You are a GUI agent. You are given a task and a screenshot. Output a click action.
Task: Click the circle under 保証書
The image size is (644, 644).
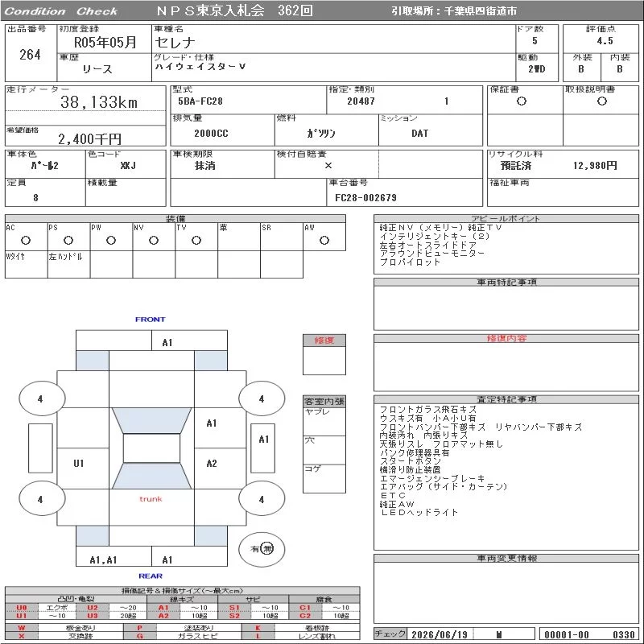[522, 101]
